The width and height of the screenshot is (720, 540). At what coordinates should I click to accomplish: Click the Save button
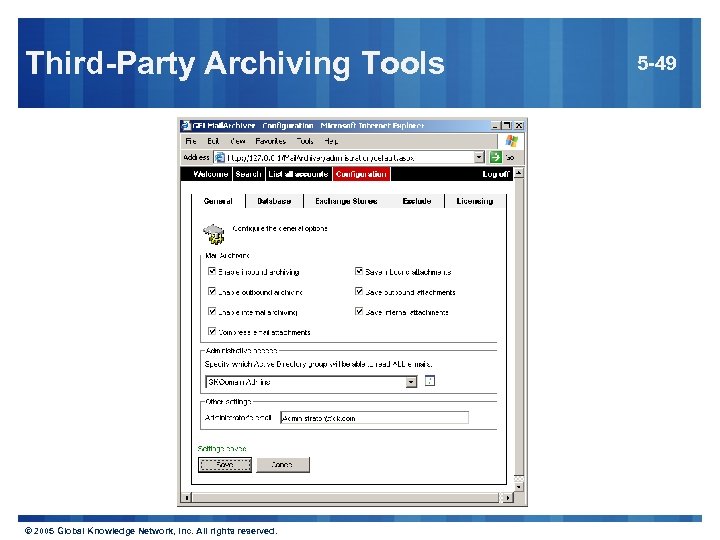[225, 465]
